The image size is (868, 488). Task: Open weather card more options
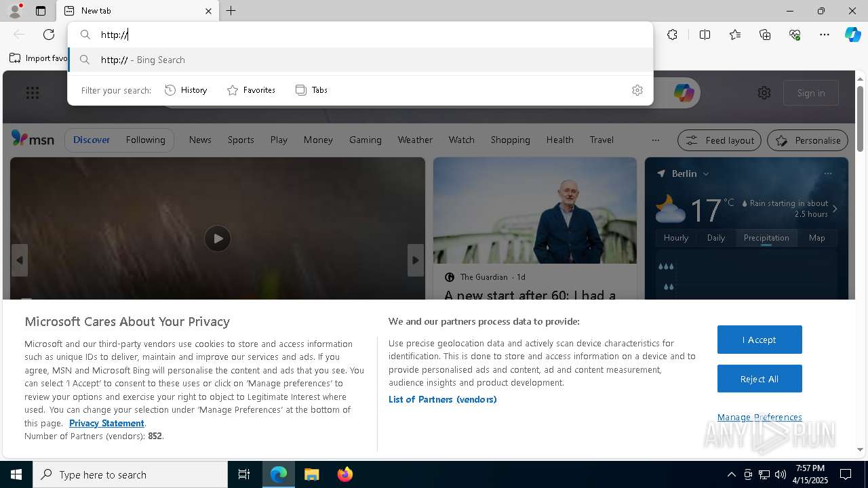point(827,174)
